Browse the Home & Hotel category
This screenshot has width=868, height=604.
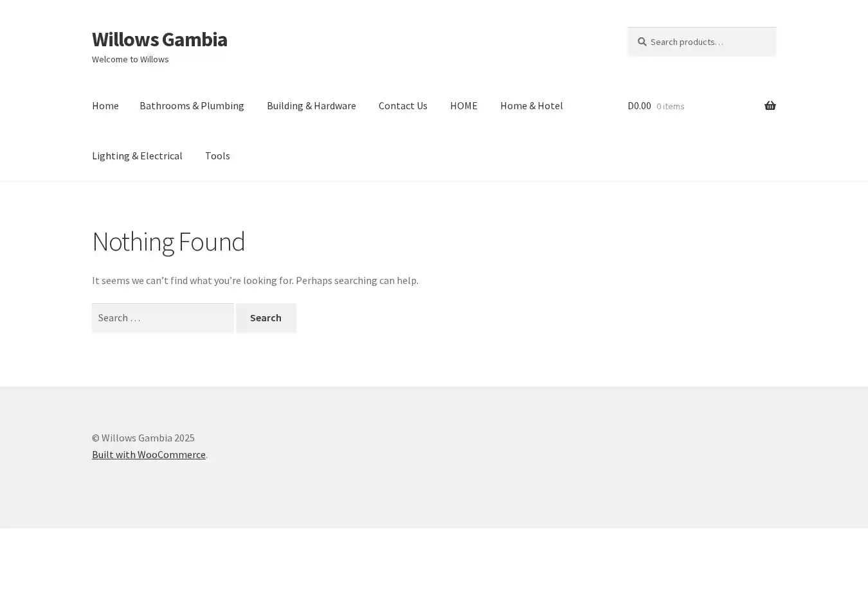(x=531, y=105)
